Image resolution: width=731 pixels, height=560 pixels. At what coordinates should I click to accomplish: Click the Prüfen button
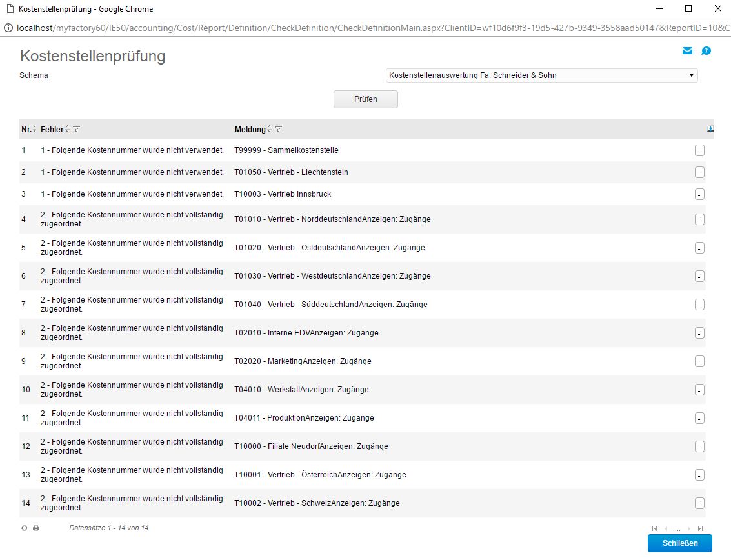[x=365, y=99]
